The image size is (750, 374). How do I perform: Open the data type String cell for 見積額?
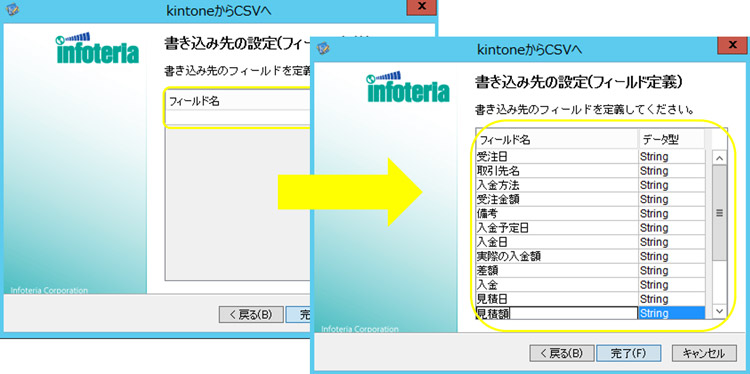point(671,313)
